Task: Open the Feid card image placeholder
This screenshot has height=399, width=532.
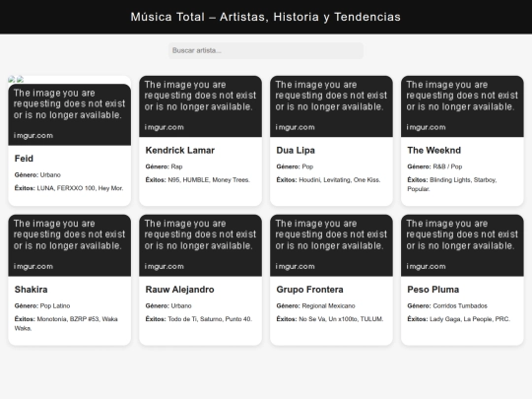Action: point(70,114)
